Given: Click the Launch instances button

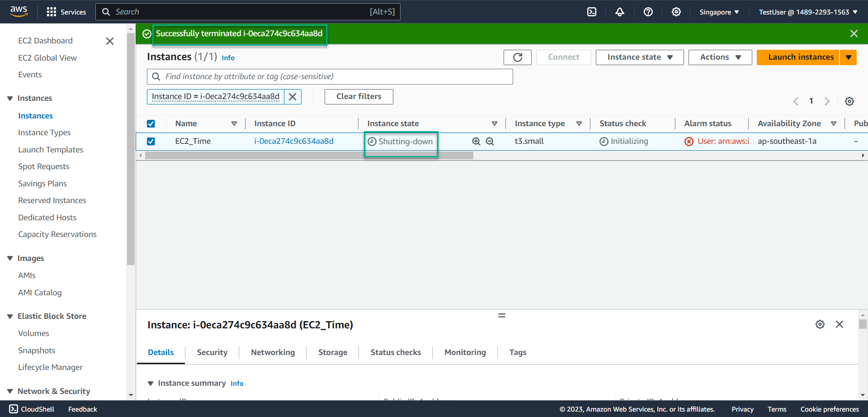Looking at the screenshot, I should click(x=798, y=57).
